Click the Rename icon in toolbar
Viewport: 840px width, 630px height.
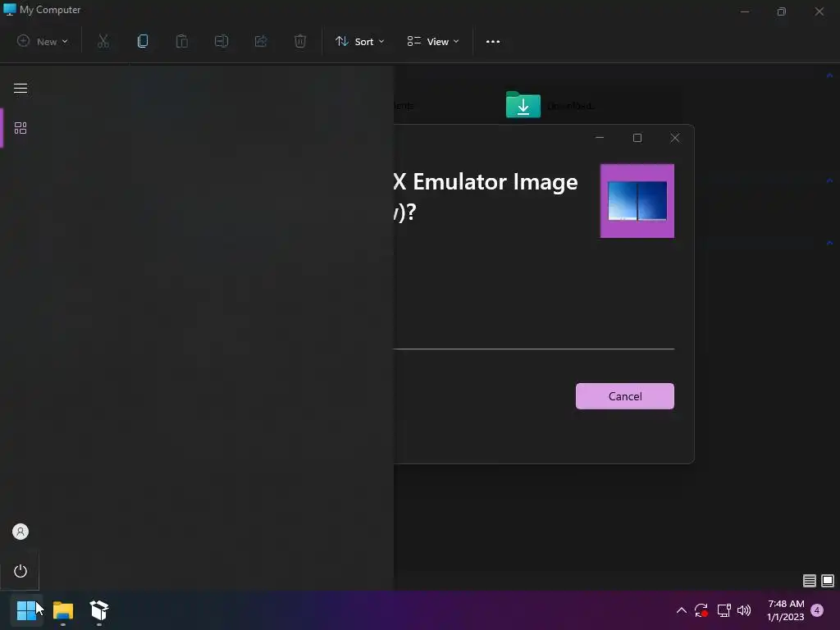(221, 41)
